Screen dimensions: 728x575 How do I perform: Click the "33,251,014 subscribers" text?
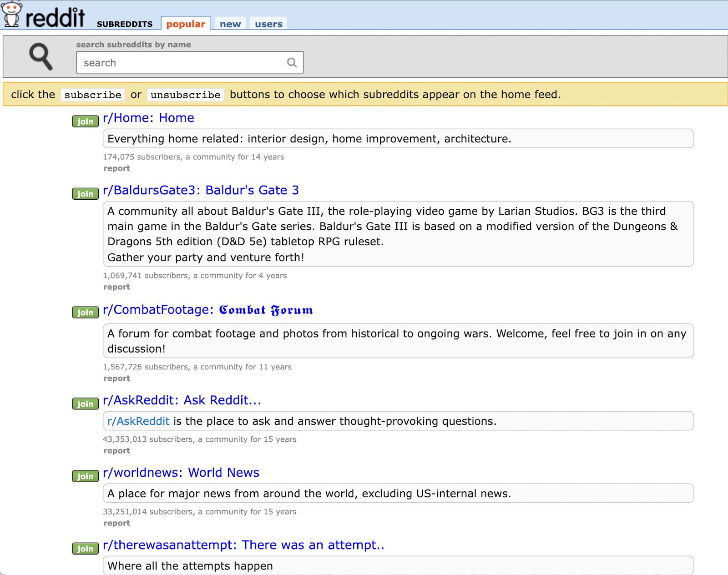[148, 512]
